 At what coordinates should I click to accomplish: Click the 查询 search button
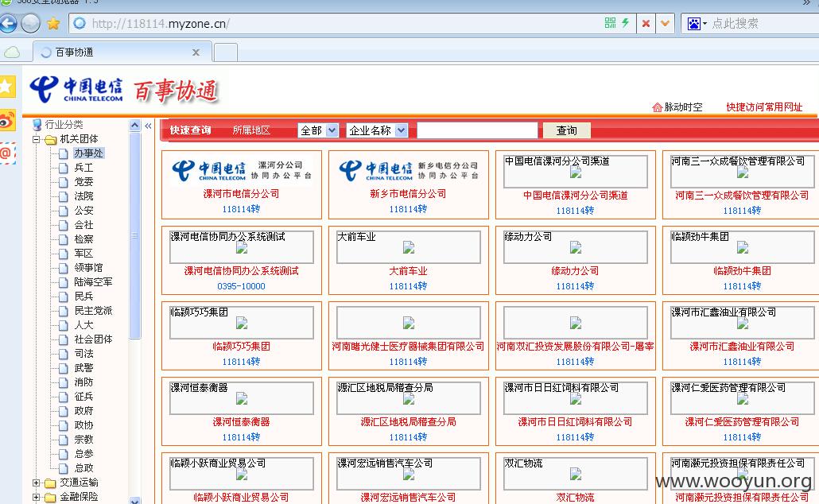567,130
